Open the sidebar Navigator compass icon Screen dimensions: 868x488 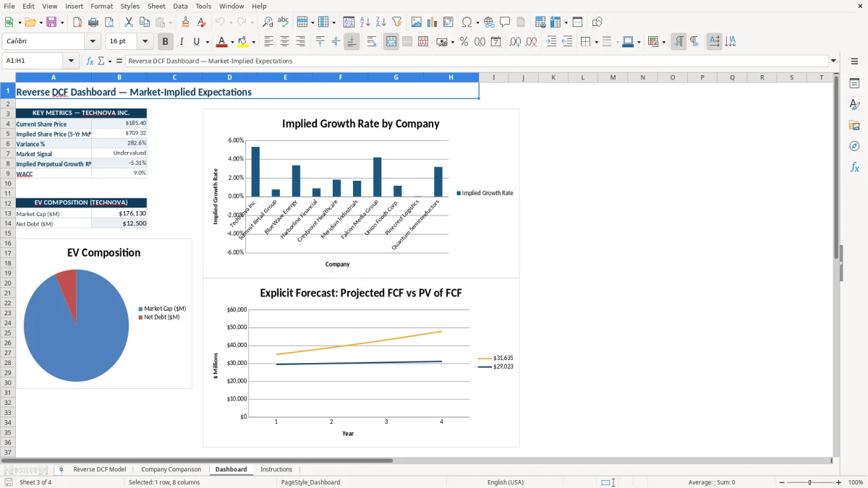click(x=854, y=146)
